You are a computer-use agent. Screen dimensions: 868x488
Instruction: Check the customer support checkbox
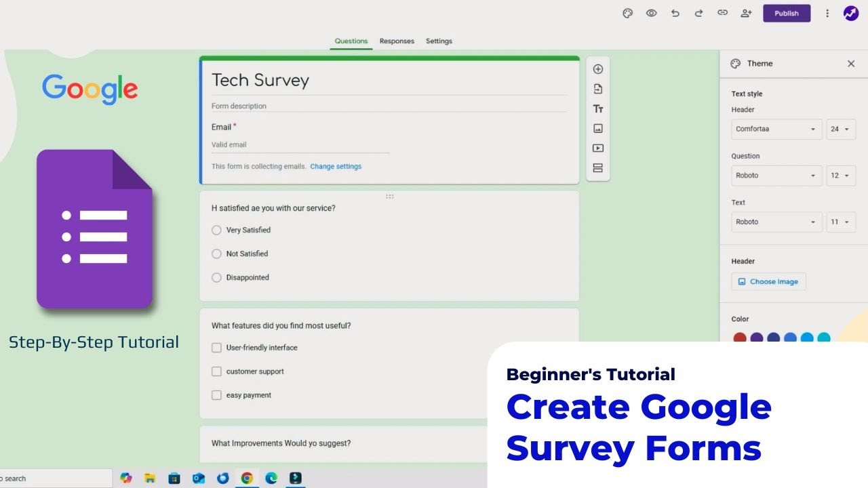pos(216,371)
